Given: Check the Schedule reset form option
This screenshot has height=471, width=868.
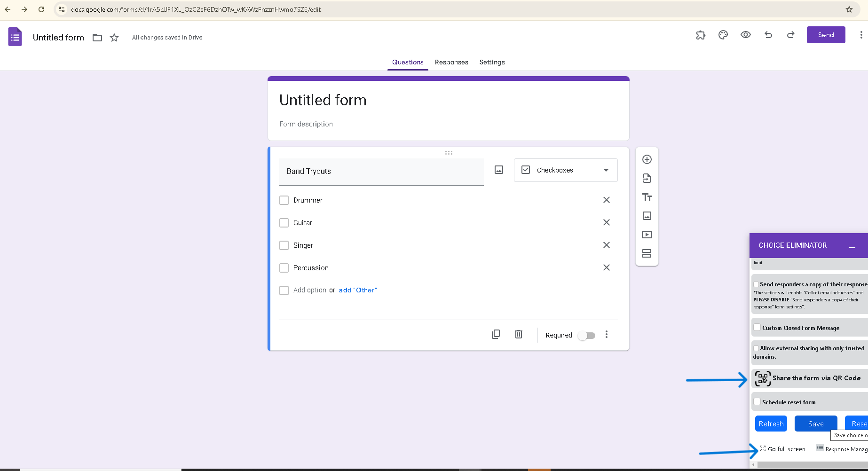Looking at the screenshot, I should [x=757, y=401].
